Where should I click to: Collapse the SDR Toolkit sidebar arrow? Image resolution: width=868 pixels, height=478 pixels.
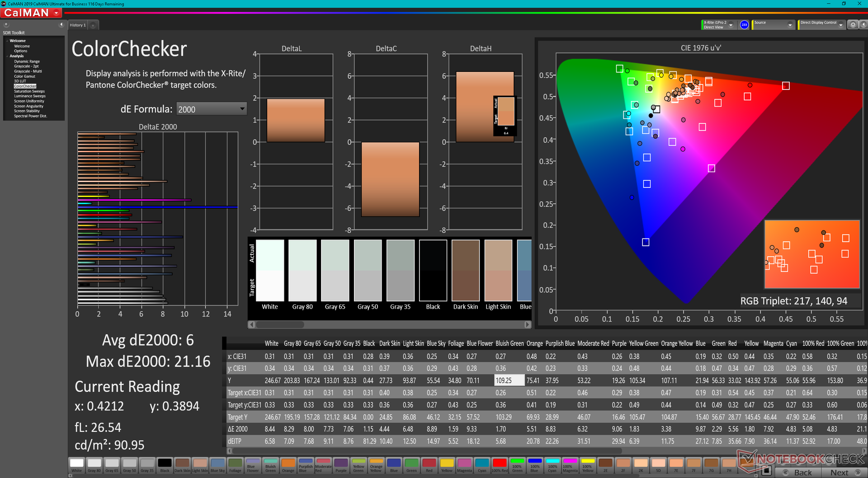pyautogui.click(x=61, y=24)
